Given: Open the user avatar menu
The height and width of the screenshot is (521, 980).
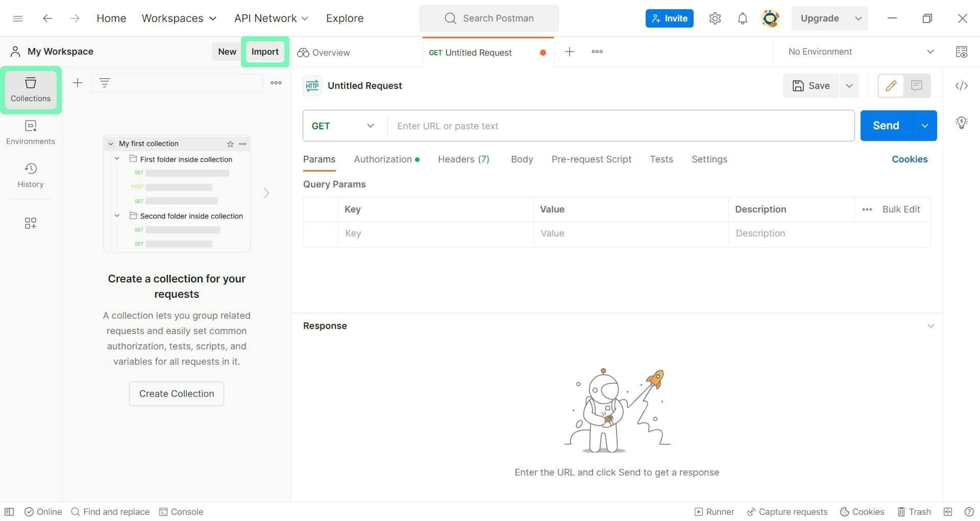Looking at the screenshot, I should [770, 18].
